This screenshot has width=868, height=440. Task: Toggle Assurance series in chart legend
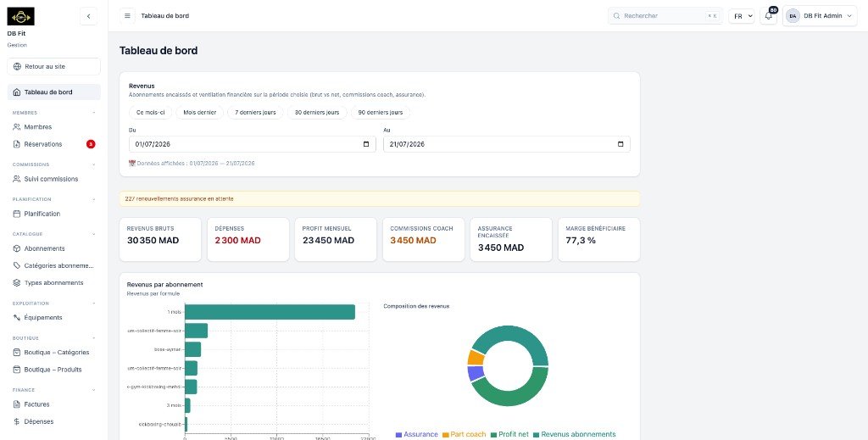[x=417, y=434]
